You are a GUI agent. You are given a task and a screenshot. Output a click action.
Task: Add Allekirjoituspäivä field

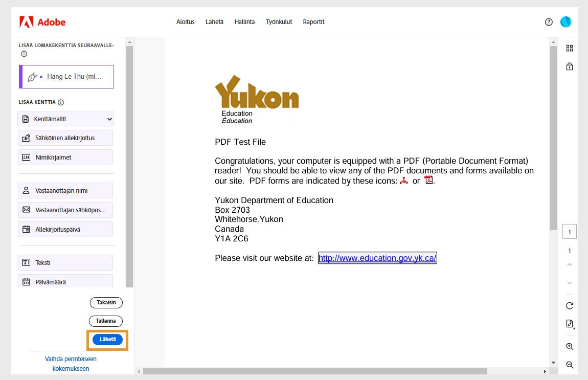[65, 230]
